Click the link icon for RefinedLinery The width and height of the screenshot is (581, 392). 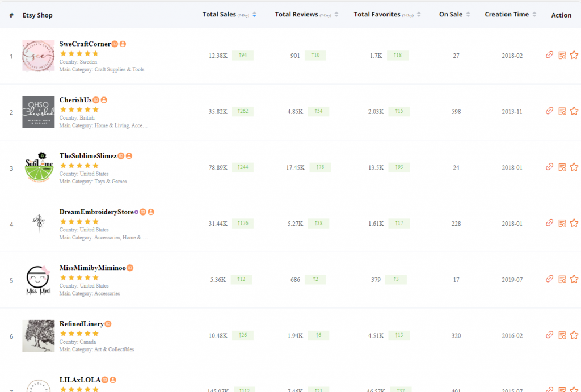click(549, 335)
